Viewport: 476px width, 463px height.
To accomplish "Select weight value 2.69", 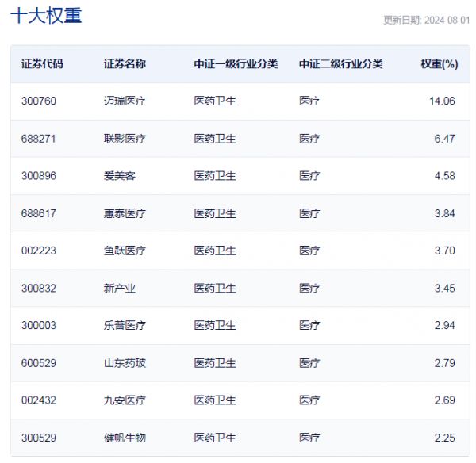I will [444, 400].
